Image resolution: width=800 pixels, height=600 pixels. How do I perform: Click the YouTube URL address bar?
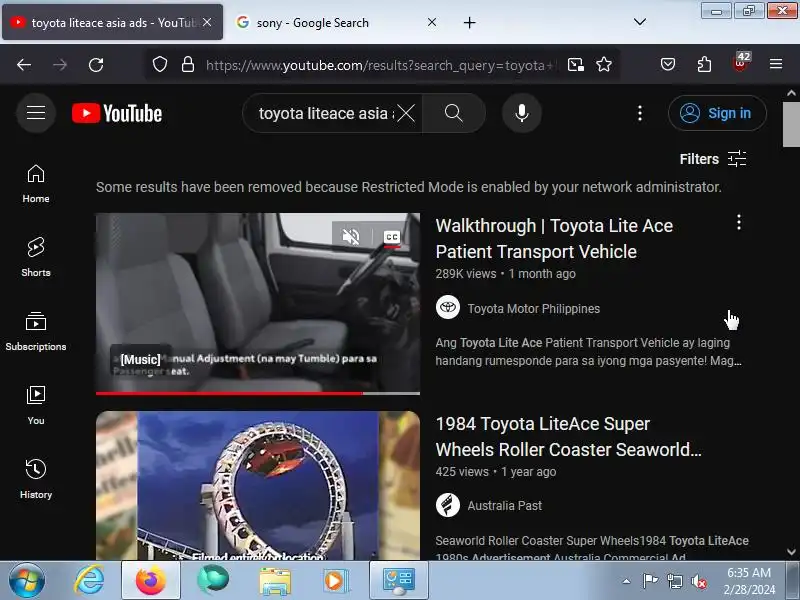pyautogui.click(x=380, y=65)
